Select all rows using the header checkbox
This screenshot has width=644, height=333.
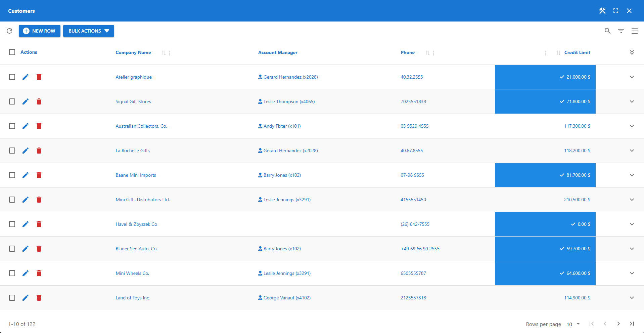click(x=12, y=52)
